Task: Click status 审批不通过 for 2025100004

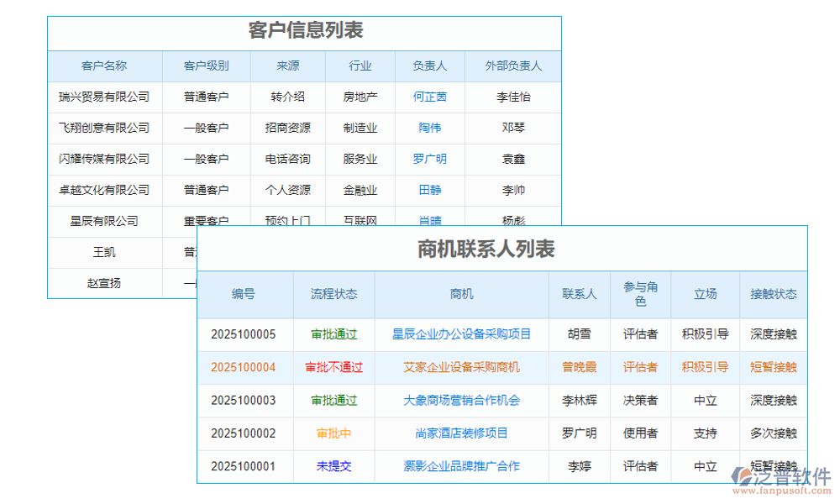Action: (x=334, y=368)
